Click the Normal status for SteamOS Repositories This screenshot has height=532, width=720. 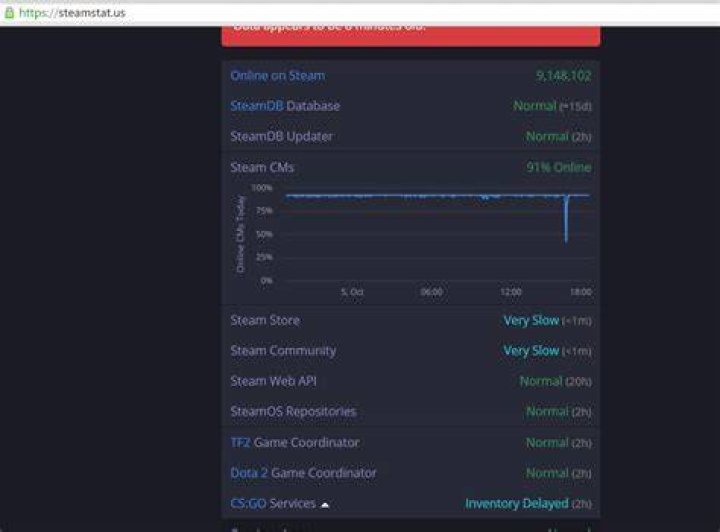tap(547, 411)
